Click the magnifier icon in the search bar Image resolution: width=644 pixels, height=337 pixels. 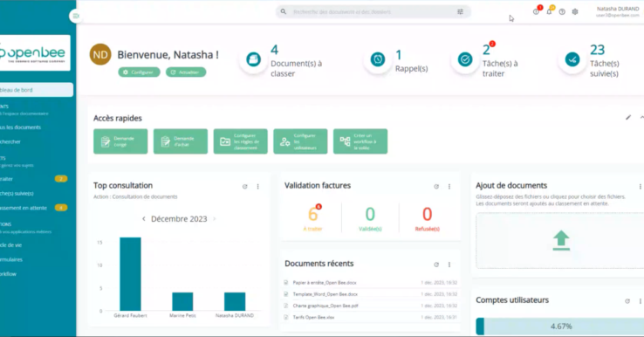[284, 12]
